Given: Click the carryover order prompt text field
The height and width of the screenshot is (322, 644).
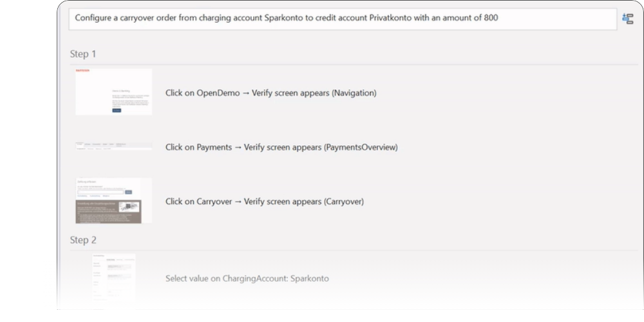Looking at the screenshot, I should pos(343,19).
